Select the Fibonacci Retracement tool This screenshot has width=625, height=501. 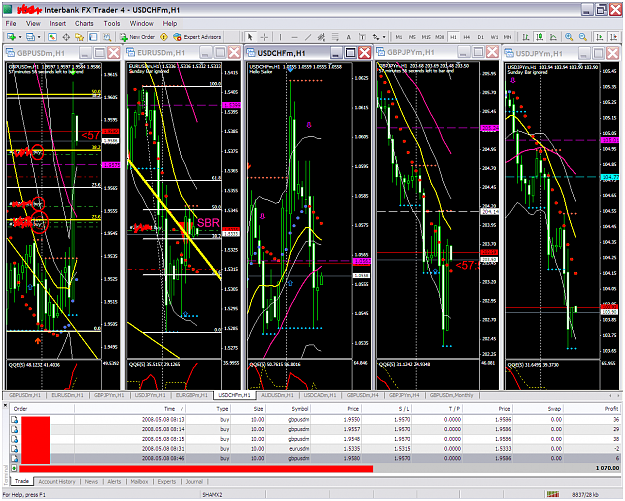(335, 37)
